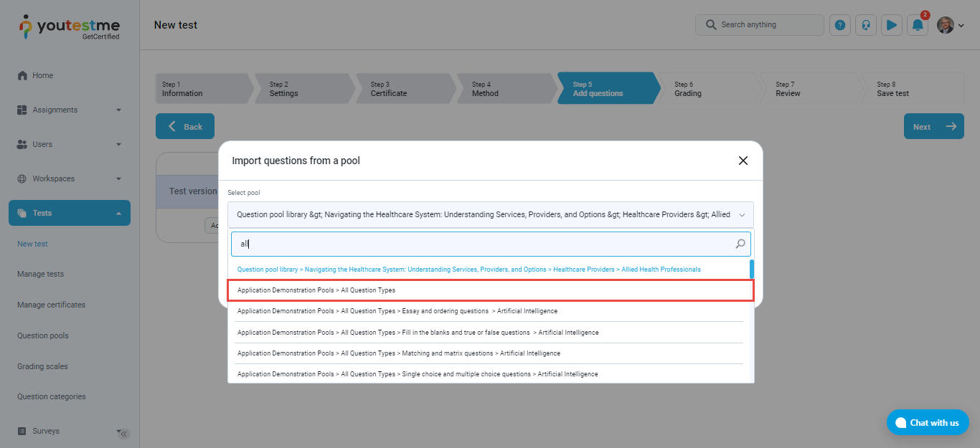Image resolution: width=980 pixels, height=448 pixels.
Task: Click the search magnifier in pool filter
Action: point(740,244)
